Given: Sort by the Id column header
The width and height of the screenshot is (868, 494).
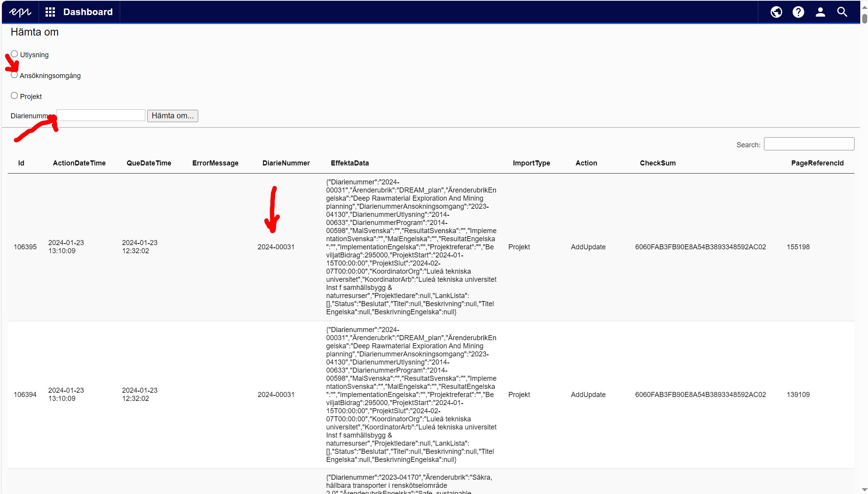Looking at the screenshot, I should (21, 163).
